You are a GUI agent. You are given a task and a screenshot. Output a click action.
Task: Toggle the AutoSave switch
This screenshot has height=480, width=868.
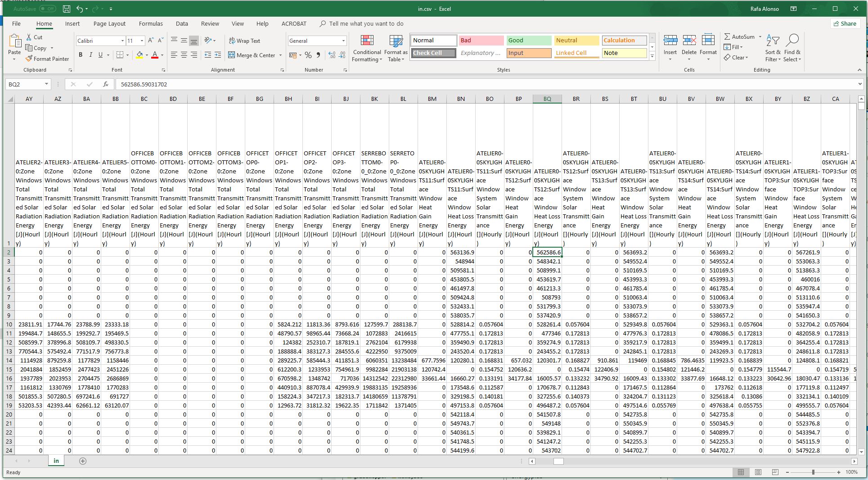(x=47, y=9)
